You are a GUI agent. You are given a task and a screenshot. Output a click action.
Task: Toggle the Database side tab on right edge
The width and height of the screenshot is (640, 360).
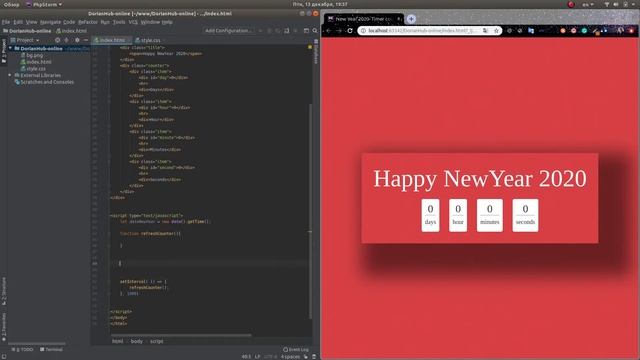(x=316, y=51)
